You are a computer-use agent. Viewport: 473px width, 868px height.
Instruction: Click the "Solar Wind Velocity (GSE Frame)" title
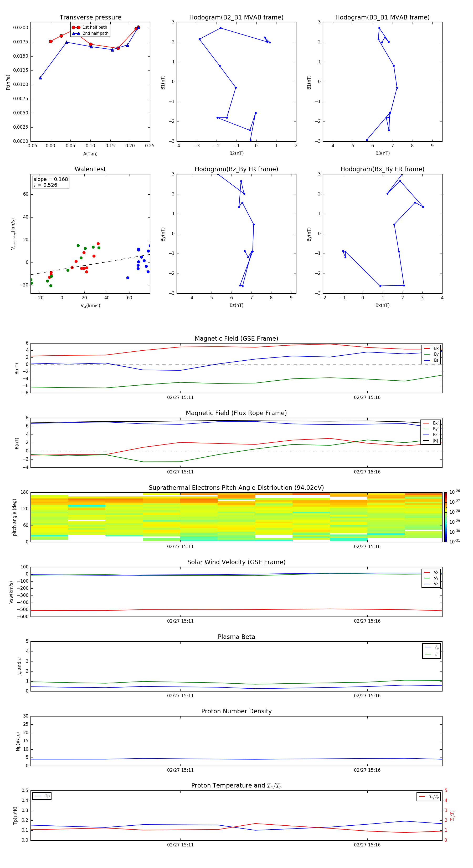coord(236,562)
